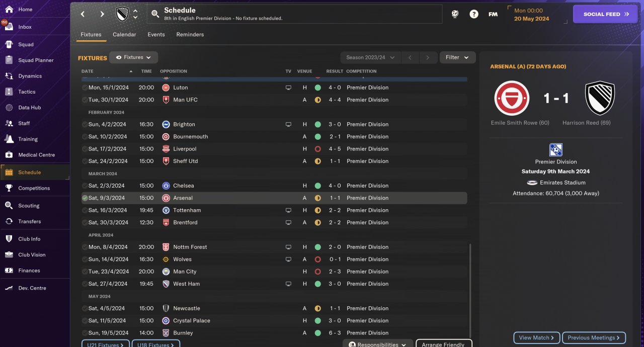Click the fixtures list vertical scrollbar
Screen dimensions: 644x347
(x=470, y=291)
